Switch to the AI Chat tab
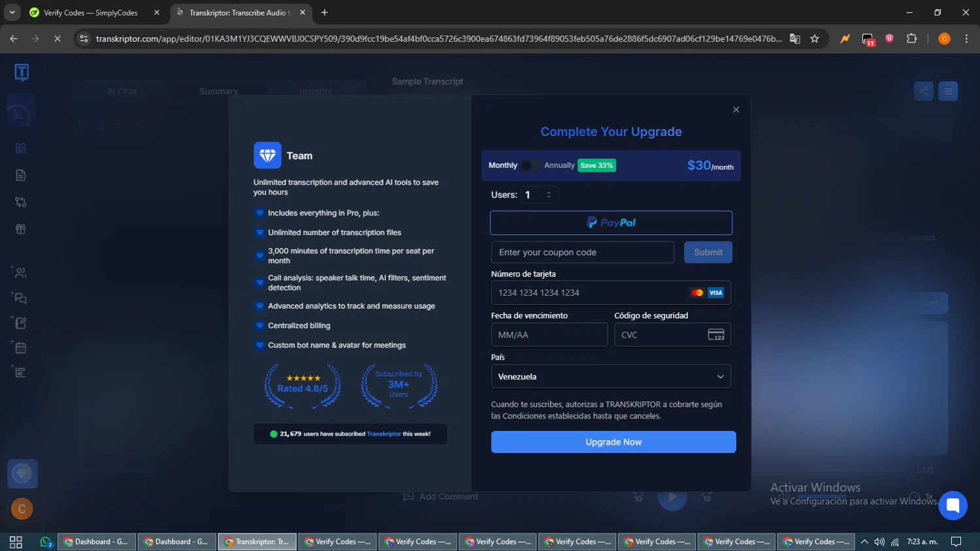 pos(122,91)
